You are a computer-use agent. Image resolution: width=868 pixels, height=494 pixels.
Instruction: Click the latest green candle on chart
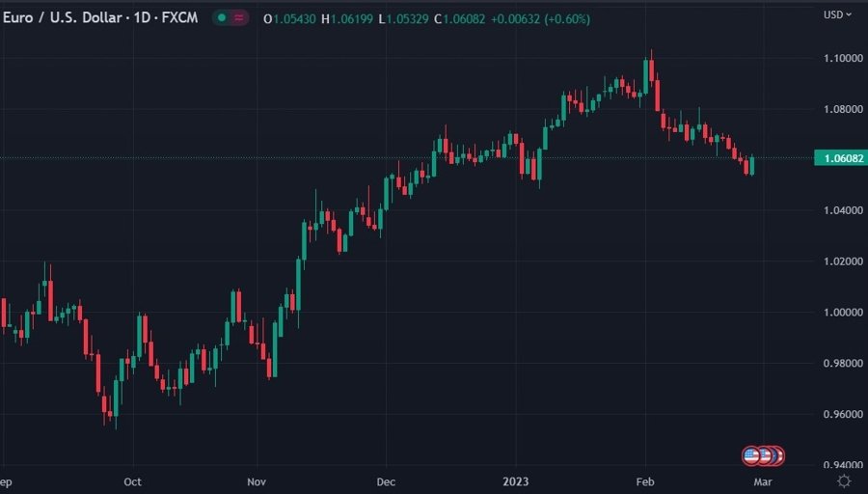pos(751,166)
